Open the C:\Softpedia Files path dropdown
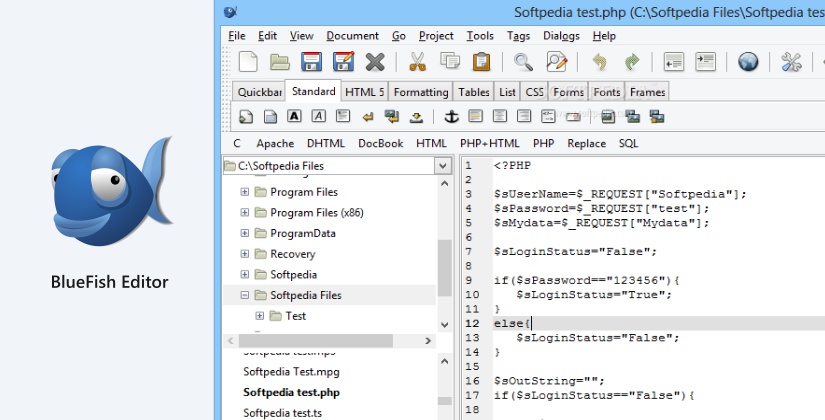This screenshot has width=825, height=420. [x=442, y=166]
